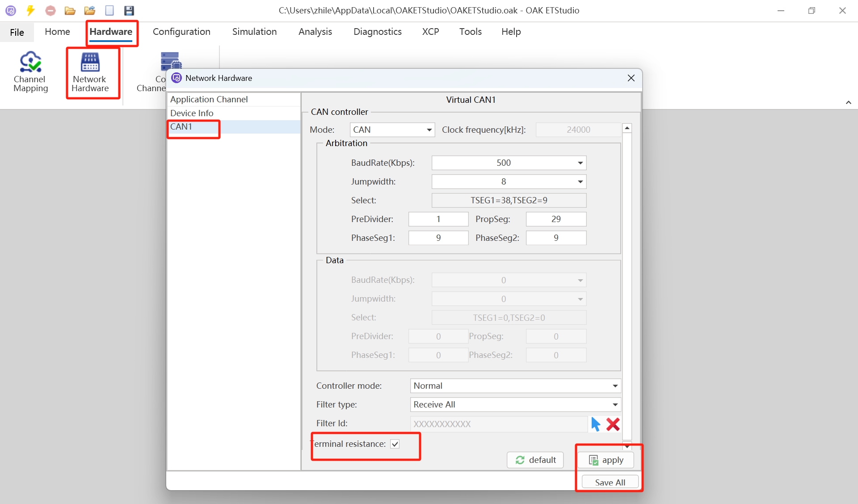Image resolution: width=858 pixels, height=504 pixels.
Task: Open the Mode dropdown showing CAN
Action: (x=392, y=130)
